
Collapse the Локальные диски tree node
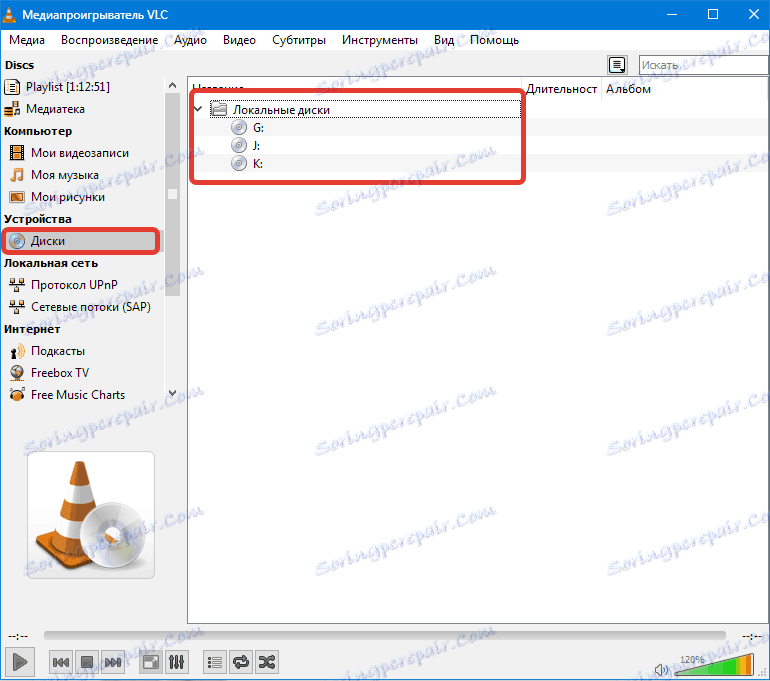pyautogui.click(x=198, y=109)
